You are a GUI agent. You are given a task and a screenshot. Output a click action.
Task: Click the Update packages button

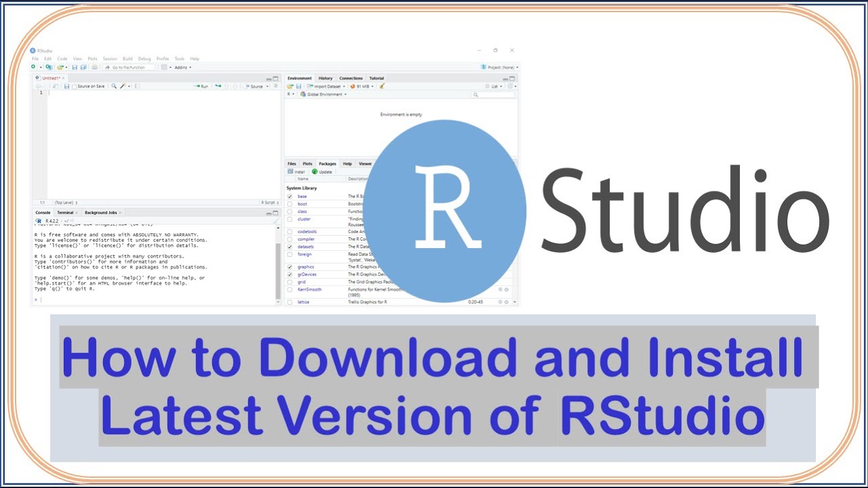321,171
